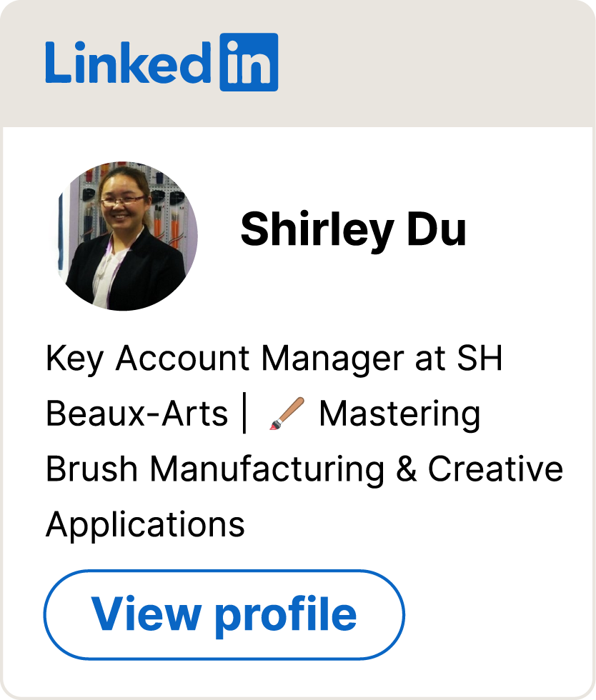Select the "Beaux-Arts" text in headline
Screen dimensions: 596x700
point(136,414)
